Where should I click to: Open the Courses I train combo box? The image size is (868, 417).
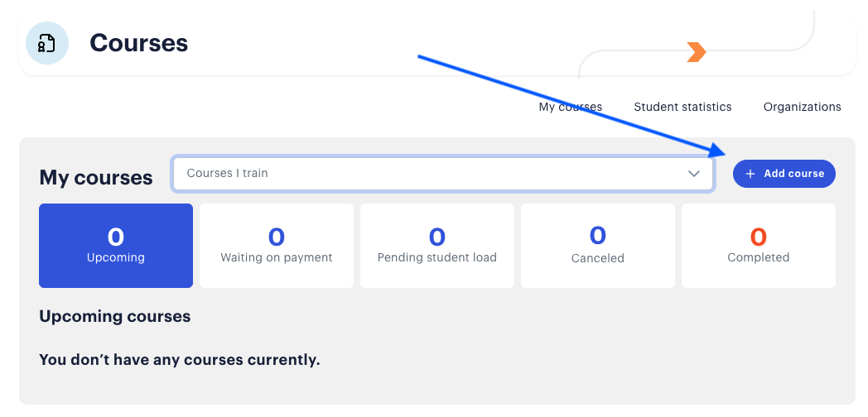[443, 174]
